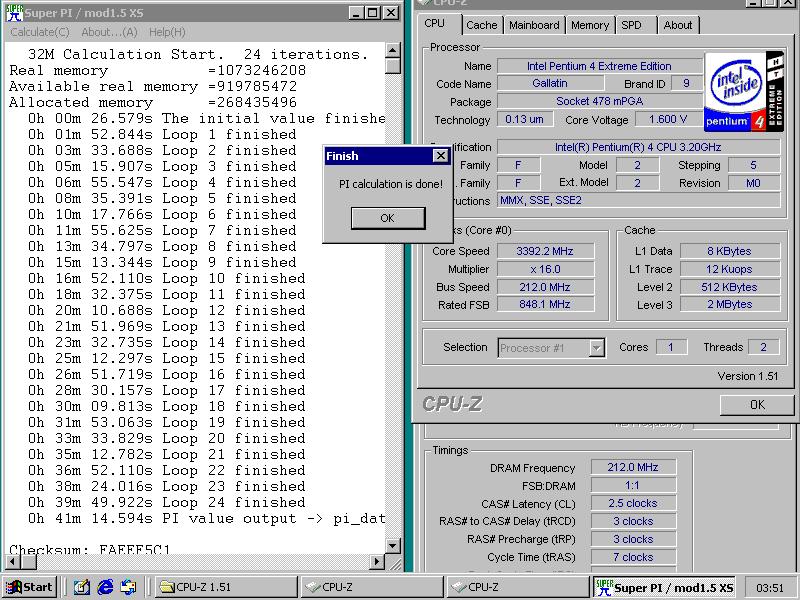The height and width of the screenshot is (600, 800).
Task: Switch to the Memory tab in CPU-Z
Action: point(590,25)
